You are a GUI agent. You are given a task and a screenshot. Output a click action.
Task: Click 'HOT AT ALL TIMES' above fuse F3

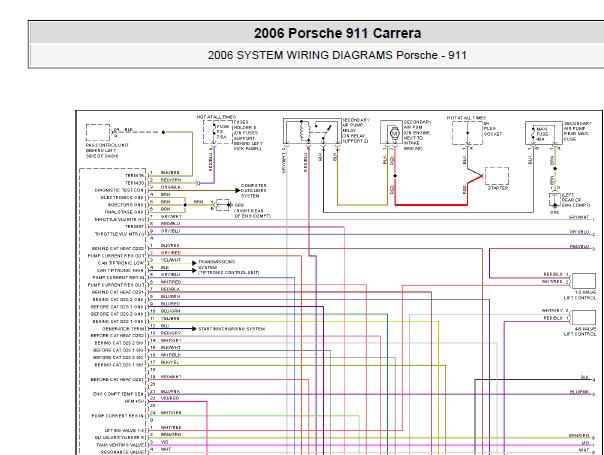(x=216, y=117)
